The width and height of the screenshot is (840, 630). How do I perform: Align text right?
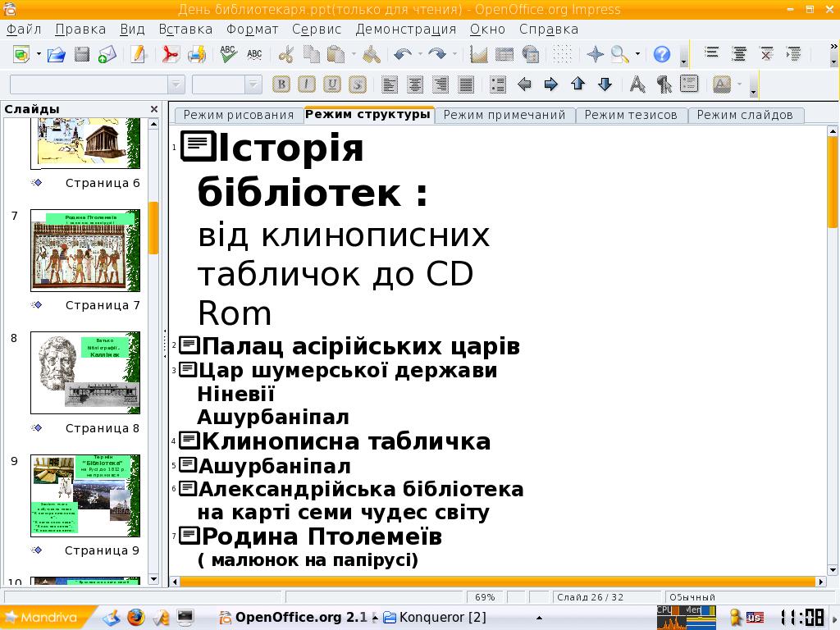441,84
